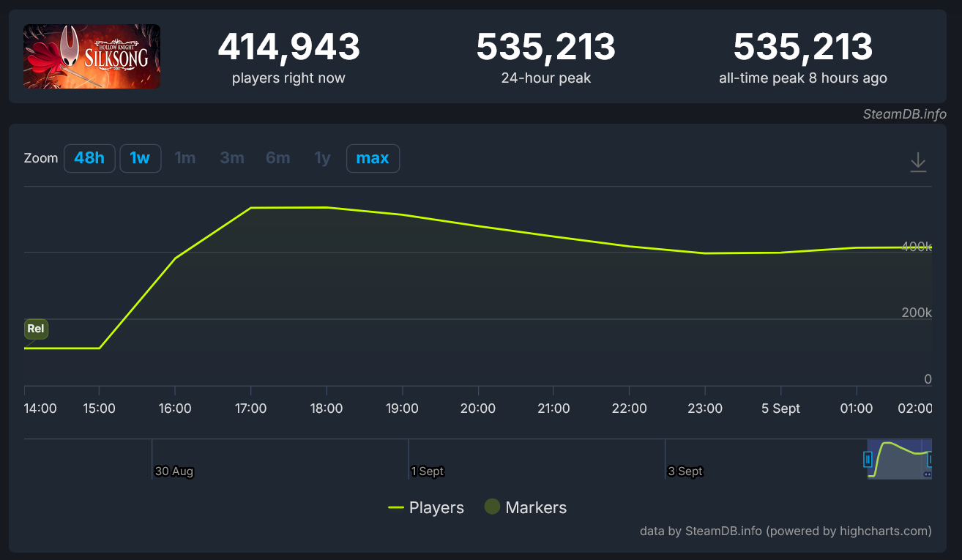Open the Hollow Knight Silksong game thumbnail
Screen dimensions: 962x560
coord(92,56)
